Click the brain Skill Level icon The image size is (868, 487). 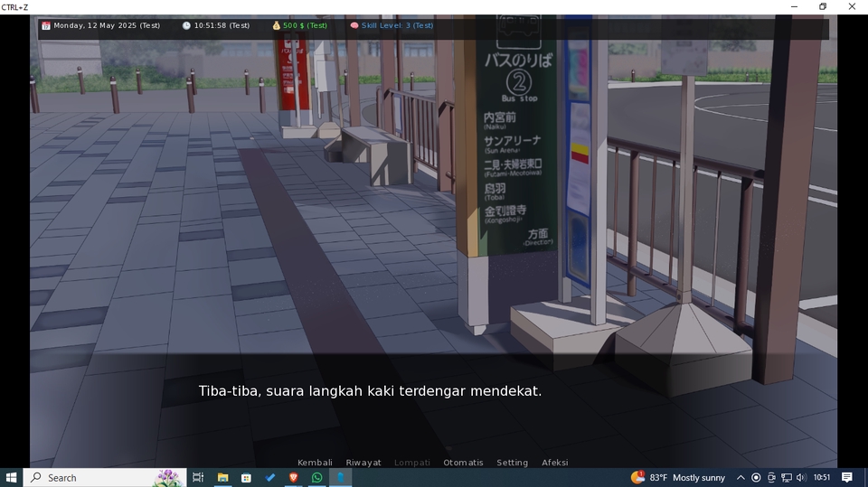pyautogui.click(x=354, y=25)
